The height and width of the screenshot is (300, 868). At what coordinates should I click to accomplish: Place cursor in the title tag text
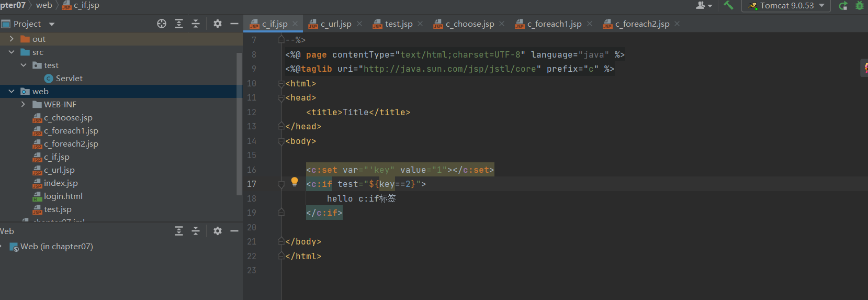pyautogui.click(x=355, y=112)
